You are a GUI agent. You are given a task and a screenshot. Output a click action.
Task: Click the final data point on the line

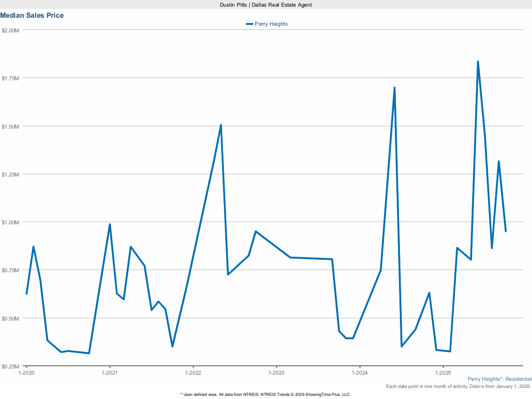click(x=506, y=231)
